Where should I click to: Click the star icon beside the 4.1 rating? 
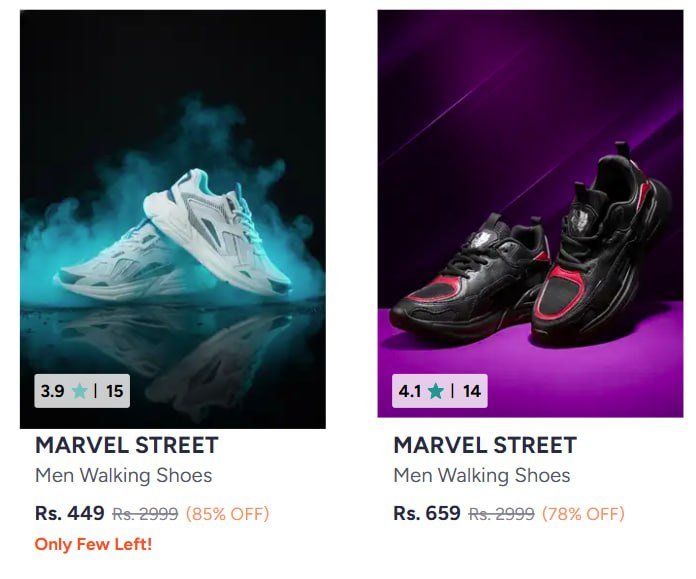[436, 391]
